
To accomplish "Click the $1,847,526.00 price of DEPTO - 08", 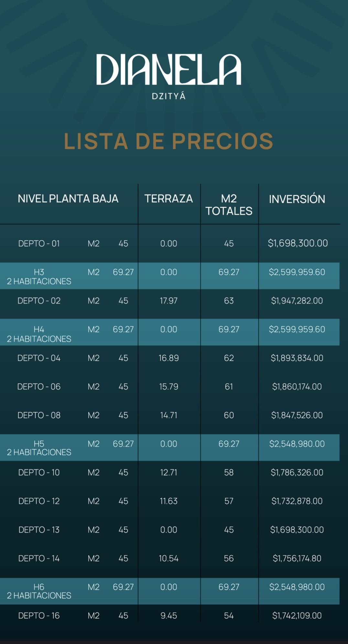I will (297, 415).
